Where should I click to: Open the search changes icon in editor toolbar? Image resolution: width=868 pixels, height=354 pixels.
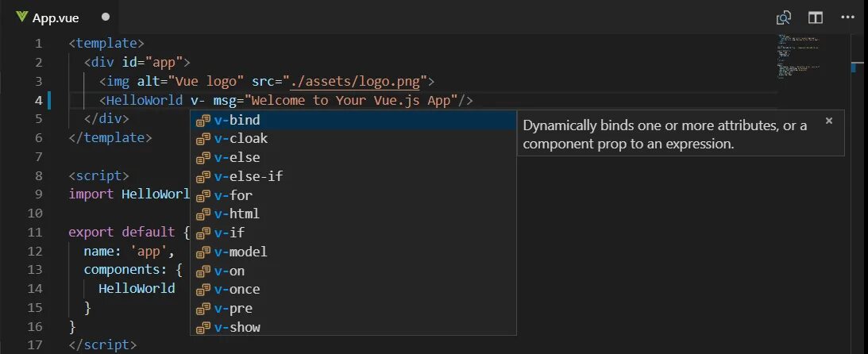(x=784, y=17)
